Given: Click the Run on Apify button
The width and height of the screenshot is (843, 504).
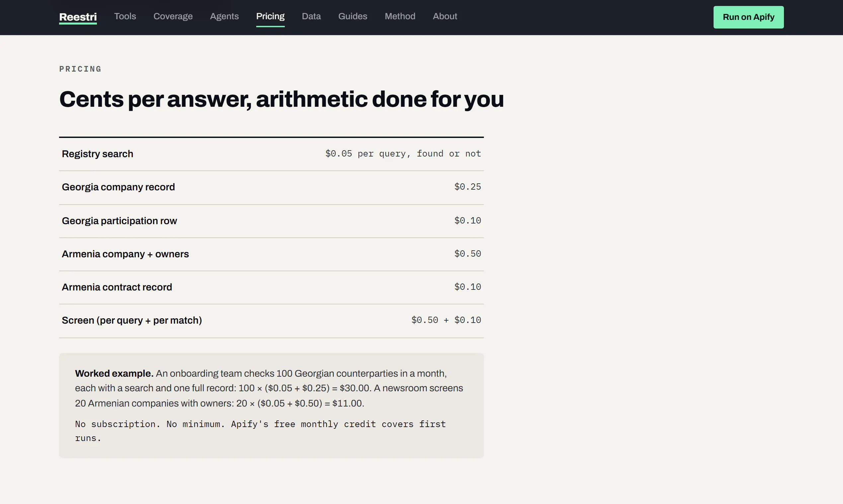Looking at the screenshot, I should pyautogui.click(x=748, y=17).
